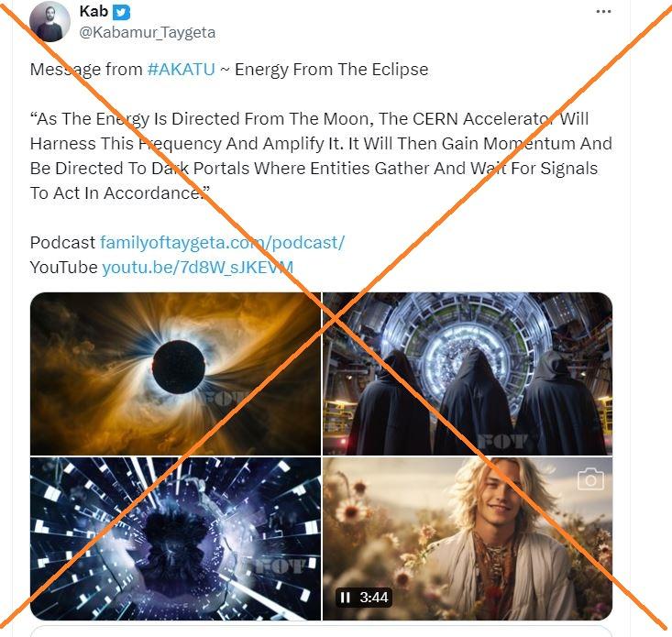Click the quoted CERN Accelerator message text
The width and height of the screenshot is (672, 637).
(x=321, y=156)
